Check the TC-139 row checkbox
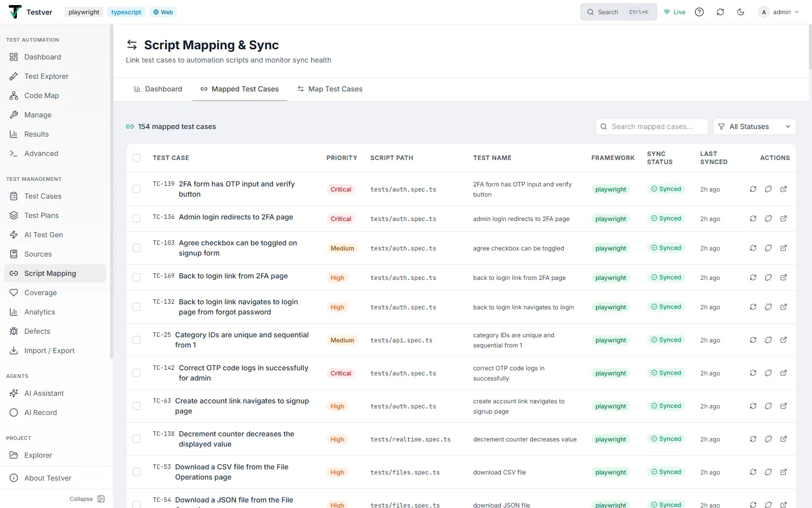812x508 pixels. 137,189
